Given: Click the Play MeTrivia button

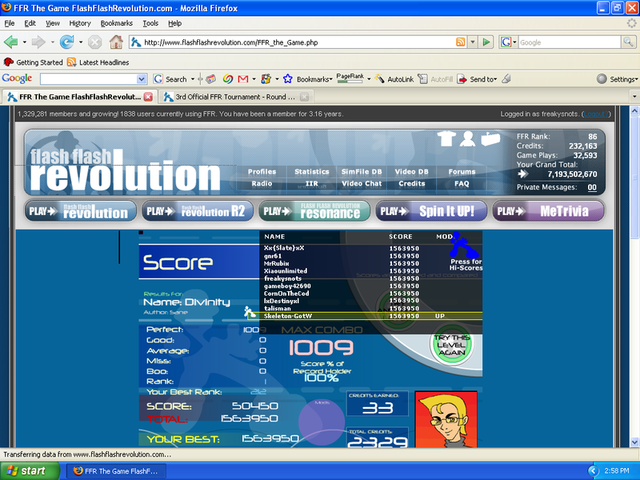Looking at the screenshot, I should (x=548, y=211).
